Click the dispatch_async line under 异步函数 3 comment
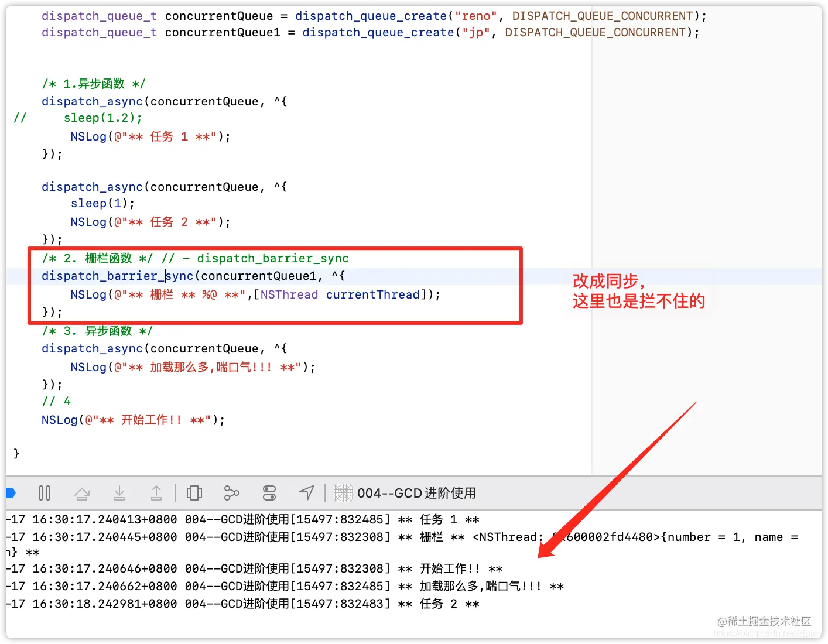Image resolution: width=828 pixels, height=644 pixels. click(165, 348)
